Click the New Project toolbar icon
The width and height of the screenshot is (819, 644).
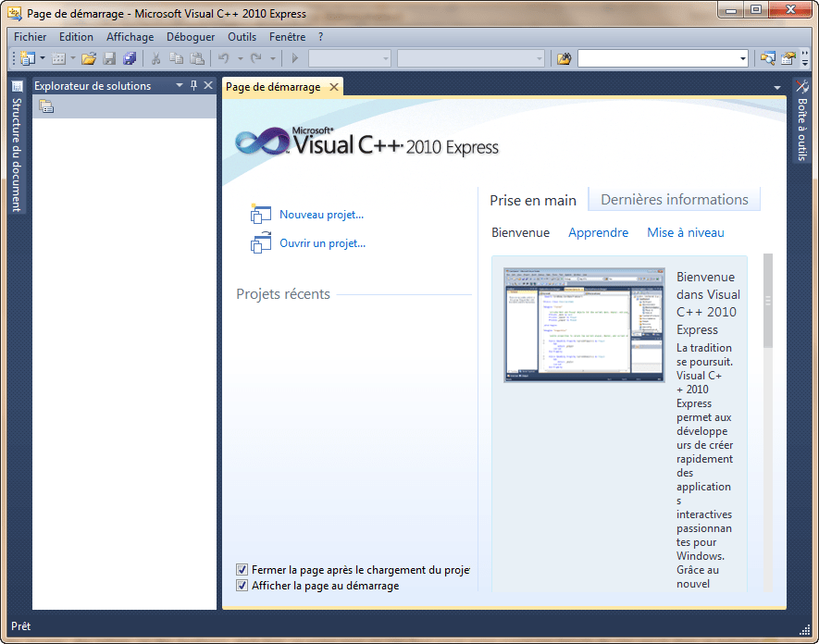coord(27,58)
